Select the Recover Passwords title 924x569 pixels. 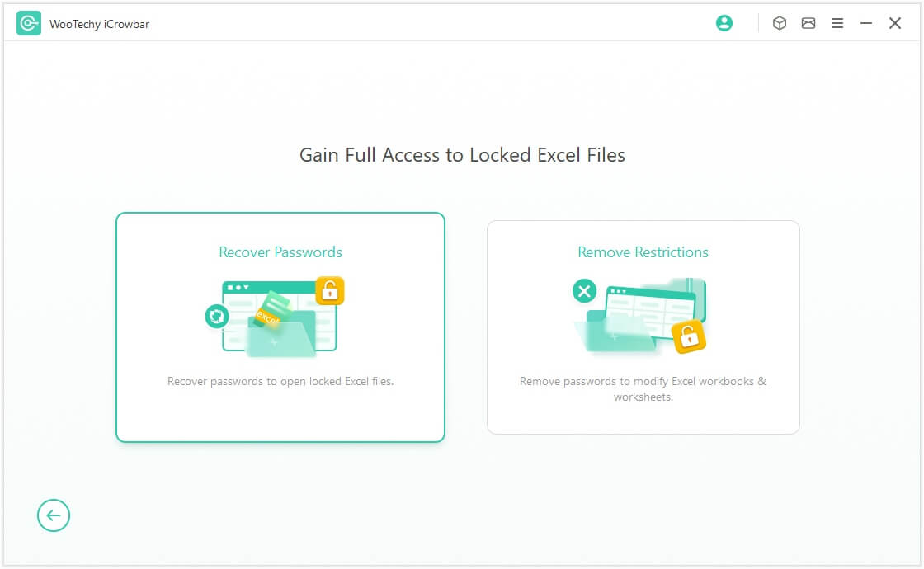coord(280,252)
